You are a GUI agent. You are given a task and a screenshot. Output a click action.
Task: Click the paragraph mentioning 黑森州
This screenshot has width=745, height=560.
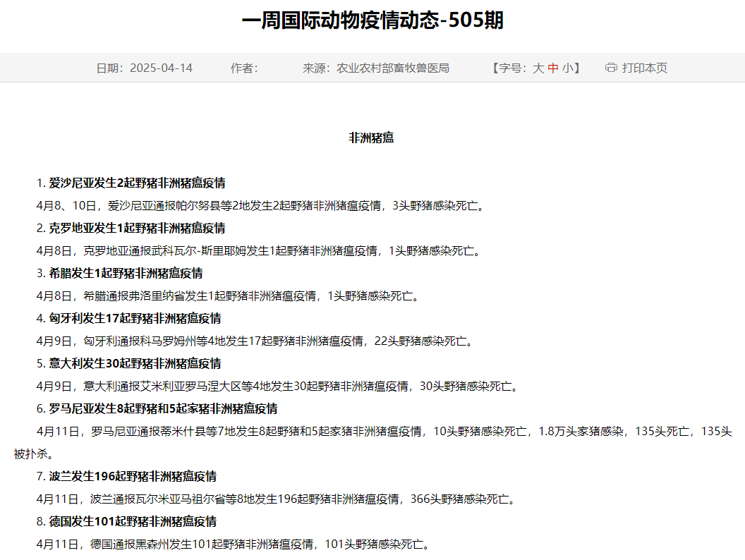(x=234, y=544)
